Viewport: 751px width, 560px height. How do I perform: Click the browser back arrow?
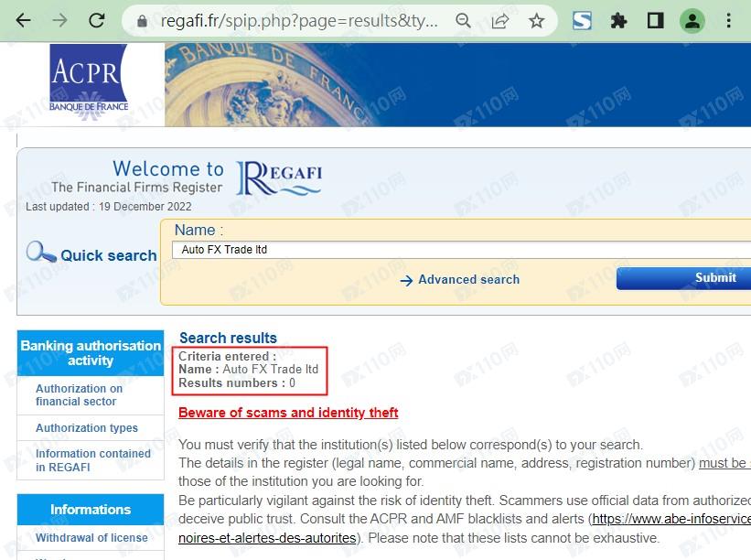(x=24, y=20)
